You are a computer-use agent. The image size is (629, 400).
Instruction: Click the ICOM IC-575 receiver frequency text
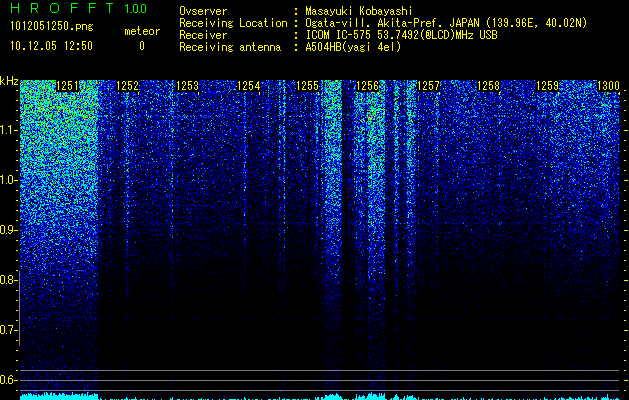[401, 35]
